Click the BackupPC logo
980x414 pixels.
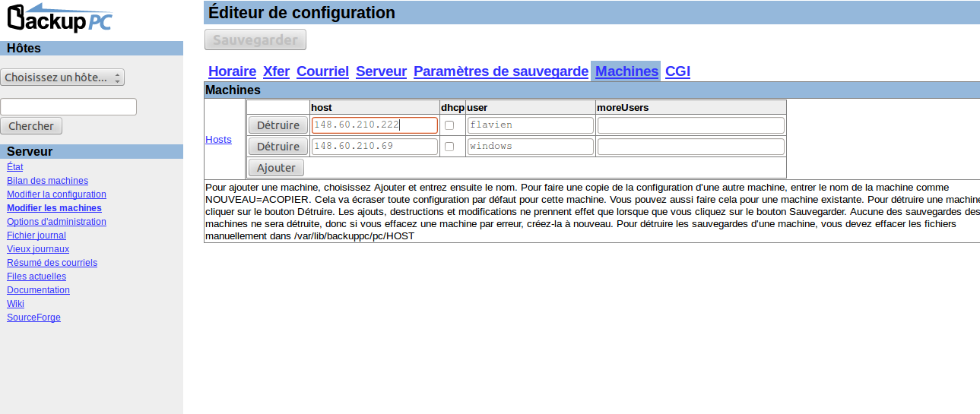tap(59, 18)
